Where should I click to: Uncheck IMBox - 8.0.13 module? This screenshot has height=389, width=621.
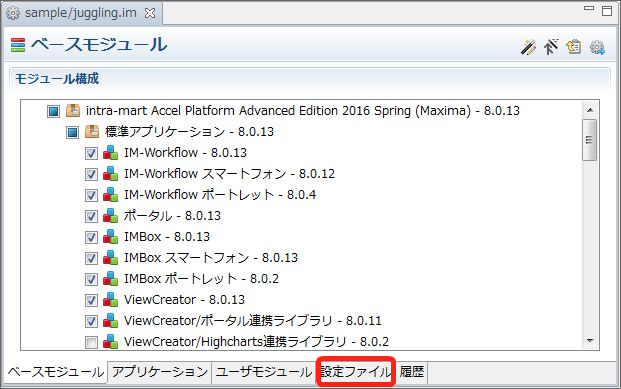pyautogui.click(x=91, y=237)
